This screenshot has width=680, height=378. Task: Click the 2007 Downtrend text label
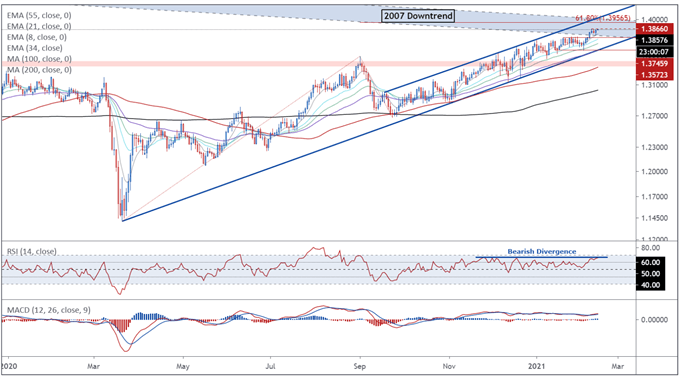418,16
